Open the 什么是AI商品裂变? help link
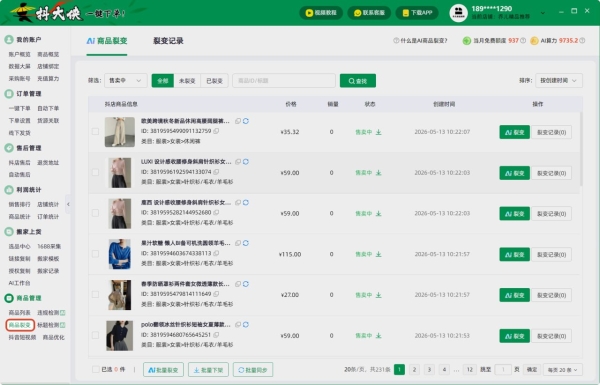 click(420, 41)
